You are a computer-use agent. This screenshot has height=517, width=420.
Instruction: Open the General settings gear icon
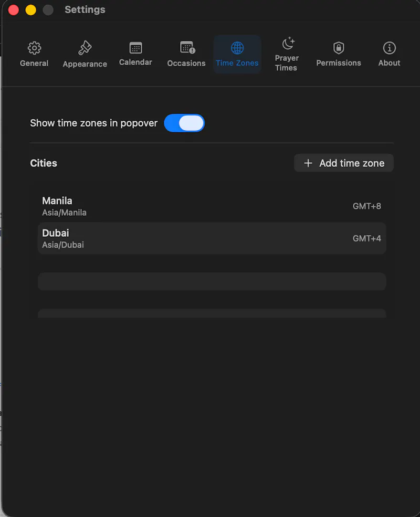[34, 48]
